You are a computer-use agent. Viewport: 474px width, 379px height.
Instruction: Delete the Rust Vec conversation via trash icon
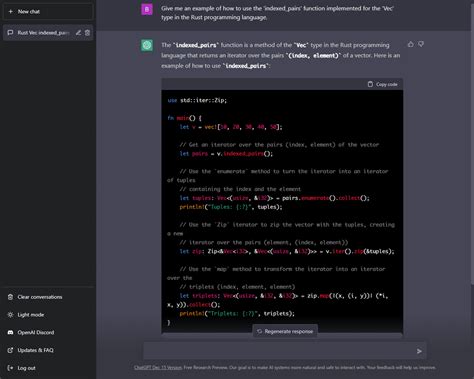coord(87,33)
